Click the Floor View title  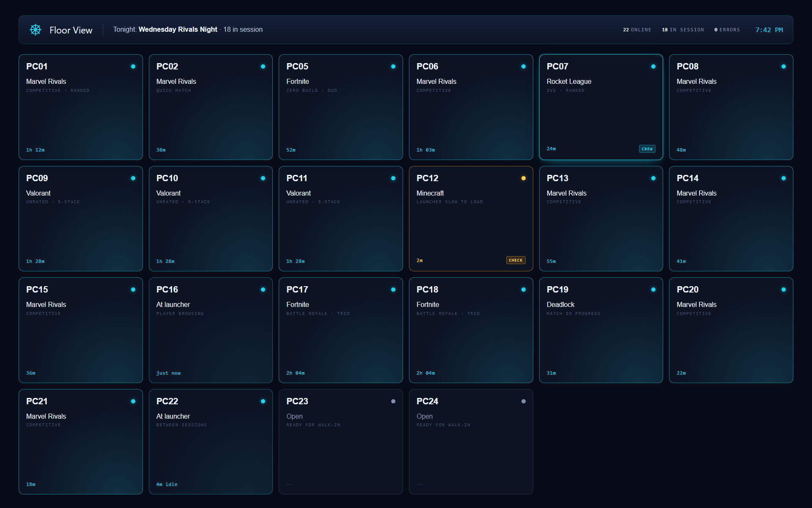pos(71,30)
